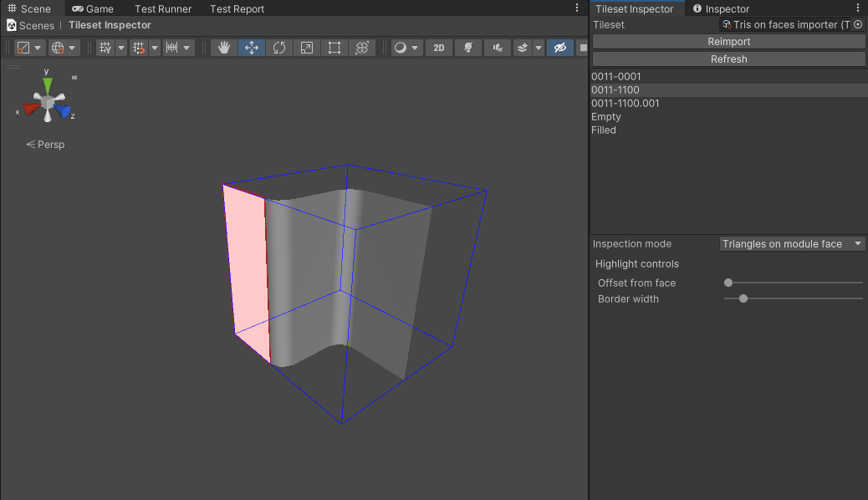The width and height of the screenshot is (868, 500).
Task: Open effects dropdown arrow
Action: click(x=538, y=48)
